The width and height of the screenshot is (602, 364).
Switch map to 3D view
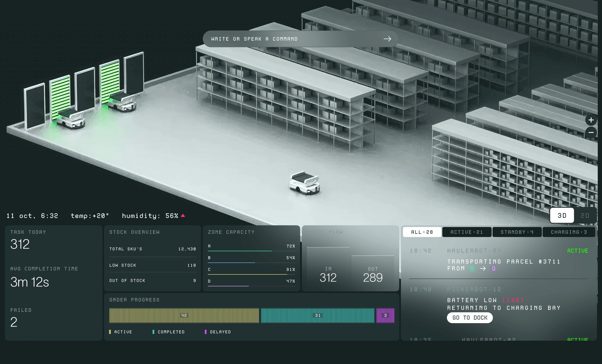tap(562, 215)
